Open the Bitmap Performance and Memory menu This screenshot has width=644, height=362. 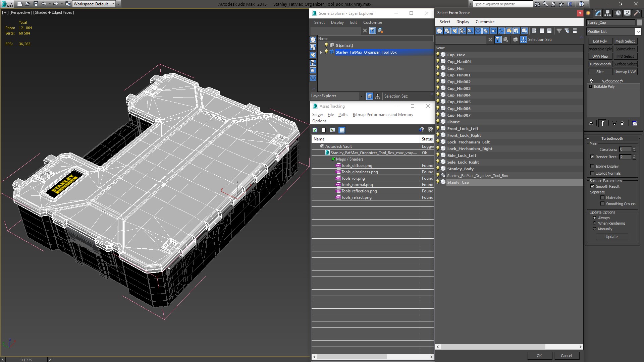click(383, 115)
